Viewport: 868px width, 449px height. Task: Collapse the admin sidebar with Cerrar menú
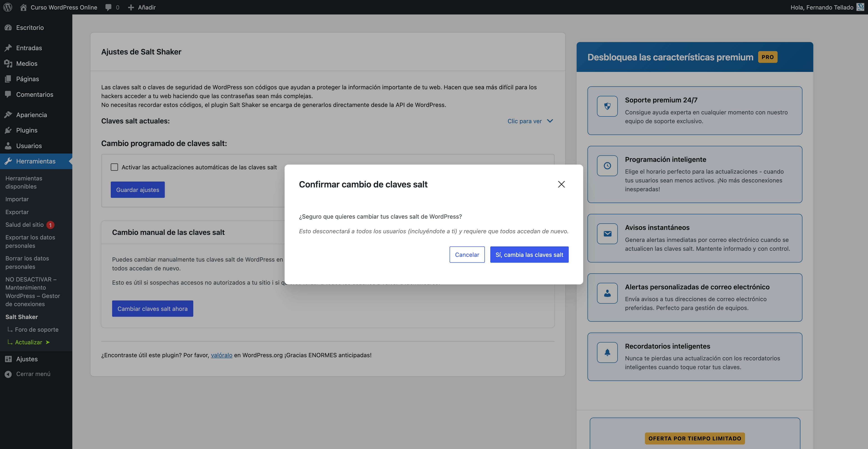pos(33,374)
